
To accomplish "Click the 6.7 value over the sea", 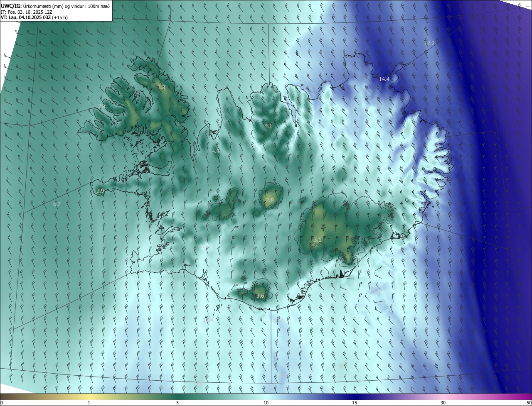I will [x=57, y=204].
